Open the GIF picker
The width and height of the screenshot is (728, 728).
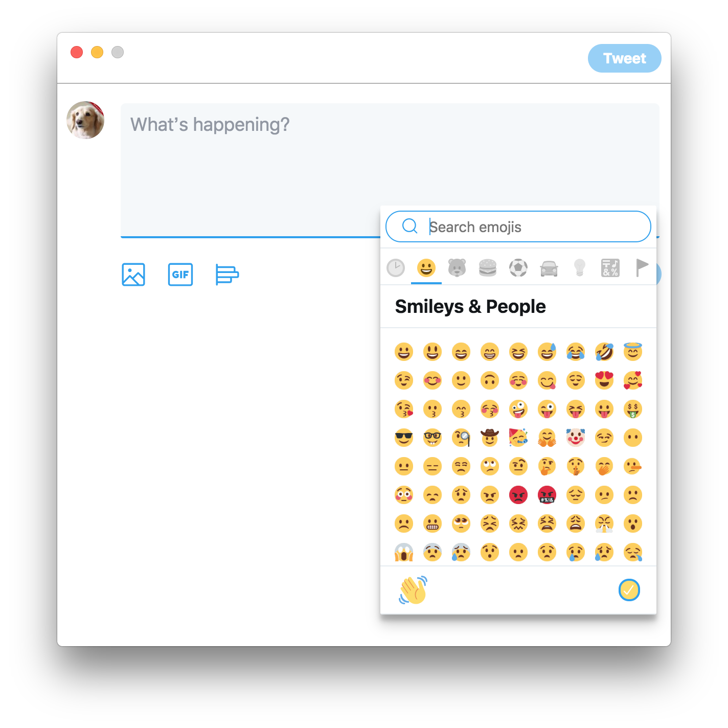coord(180,275)
